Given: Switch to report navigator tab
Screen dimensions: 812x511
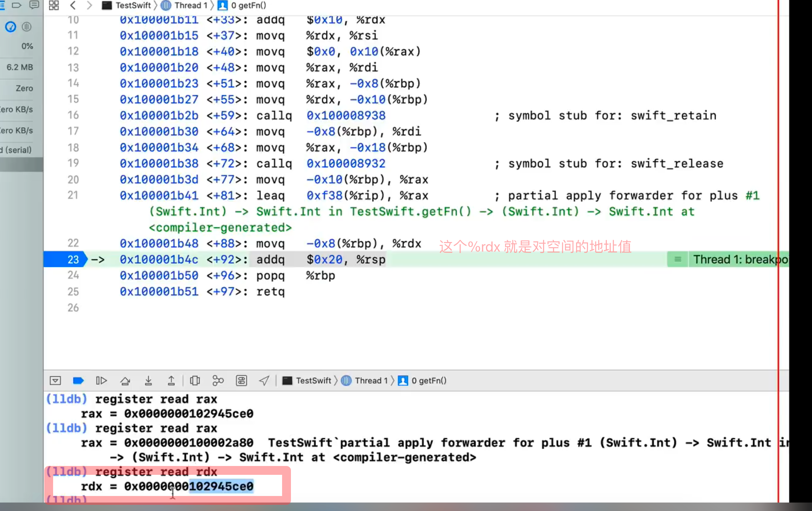Looking at the screenshot, I should tap(34, 5).
